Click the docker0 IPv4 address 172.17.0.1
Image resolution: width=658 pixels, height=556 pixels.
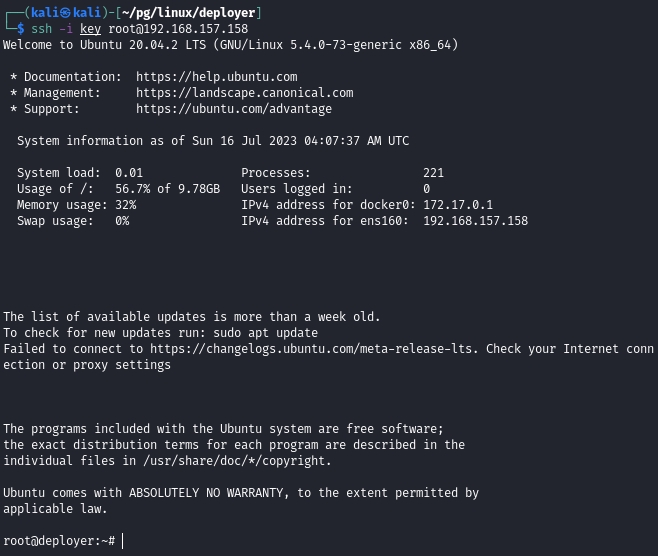pyautogui.click(x=458, y=205)
